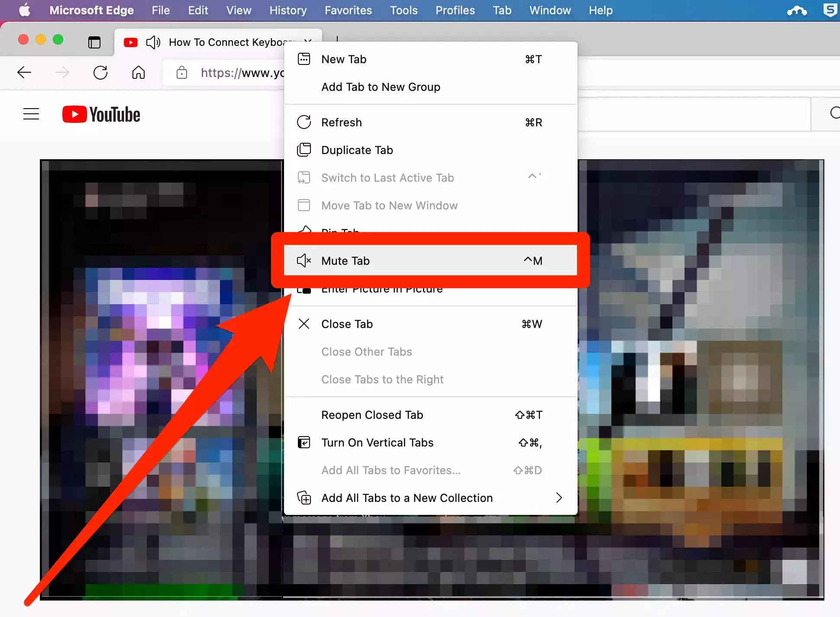Open the Window menu
This screenshot has width=840, height=617.
(x=550, y=10)
